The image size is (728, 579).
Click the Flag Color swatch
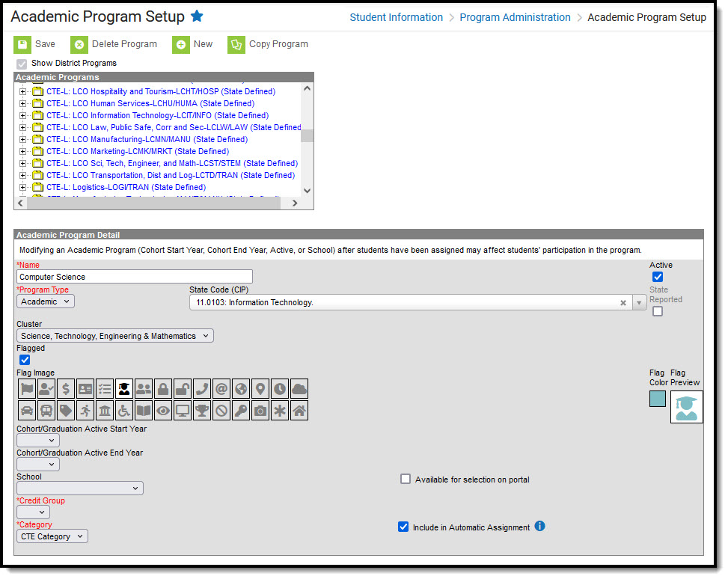(658, 399)
